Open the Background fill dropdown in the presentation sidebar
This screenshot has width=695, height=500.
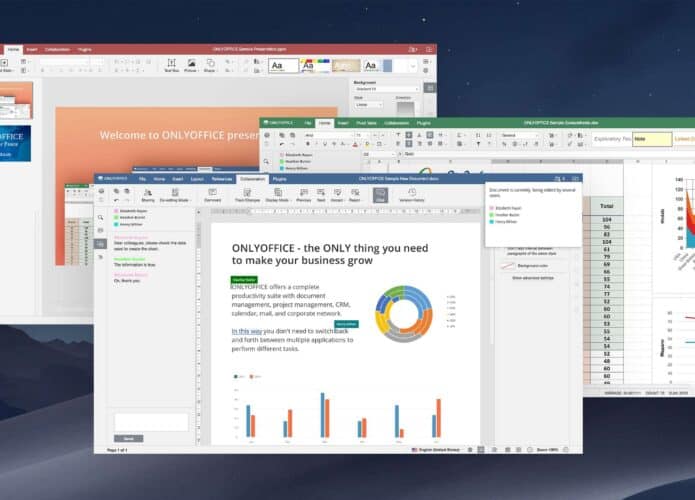click(x=387, y=89)
